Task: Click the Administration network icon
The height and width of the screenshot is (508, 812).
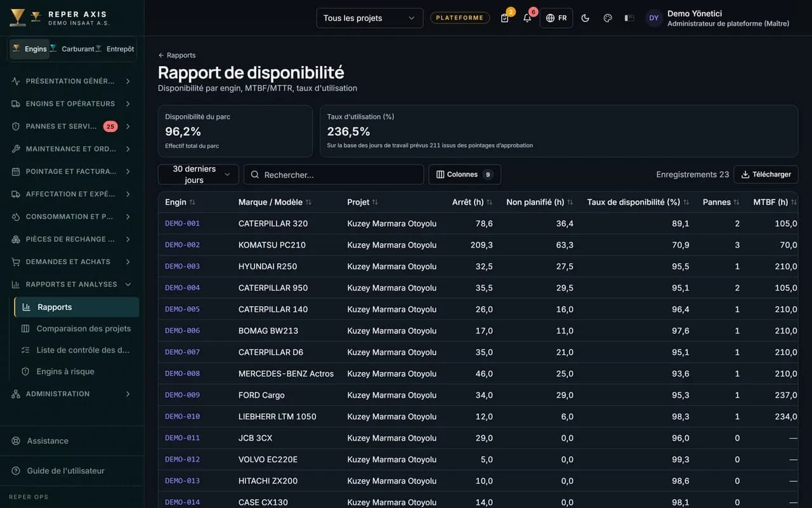Action: pos(16,394)
